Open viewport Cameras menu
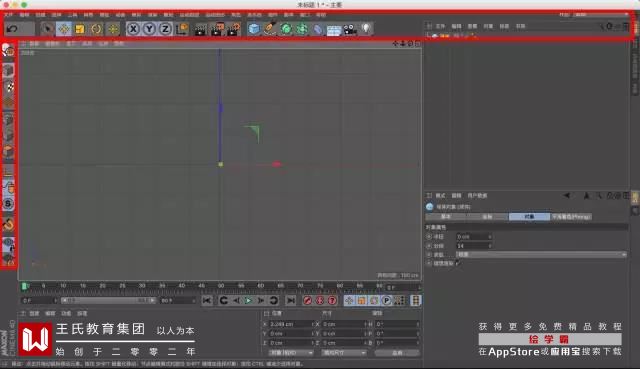The image size is (640, 369). (x=52, y=44)
